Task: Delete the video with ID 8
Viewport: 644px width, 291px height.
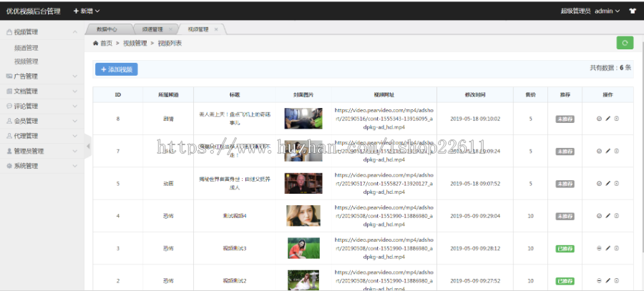Action: pyautogui.click(x=617, y=119)
